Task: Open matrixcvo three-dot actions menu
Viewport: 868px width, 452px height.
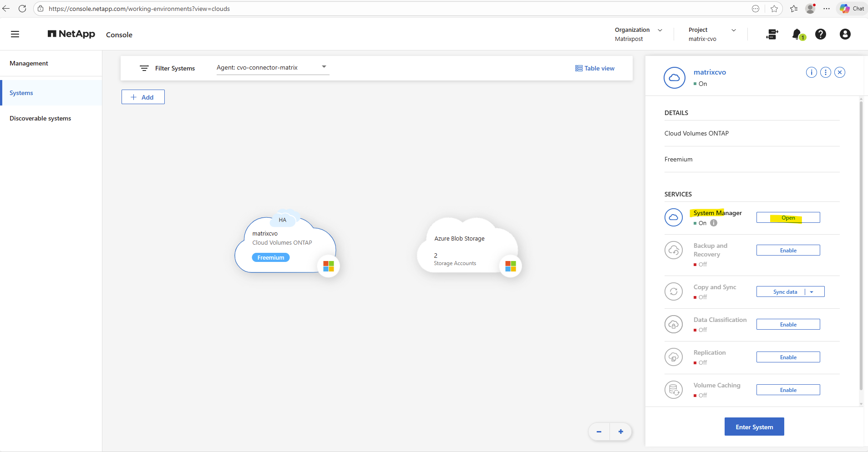Action: pos(825,72)
